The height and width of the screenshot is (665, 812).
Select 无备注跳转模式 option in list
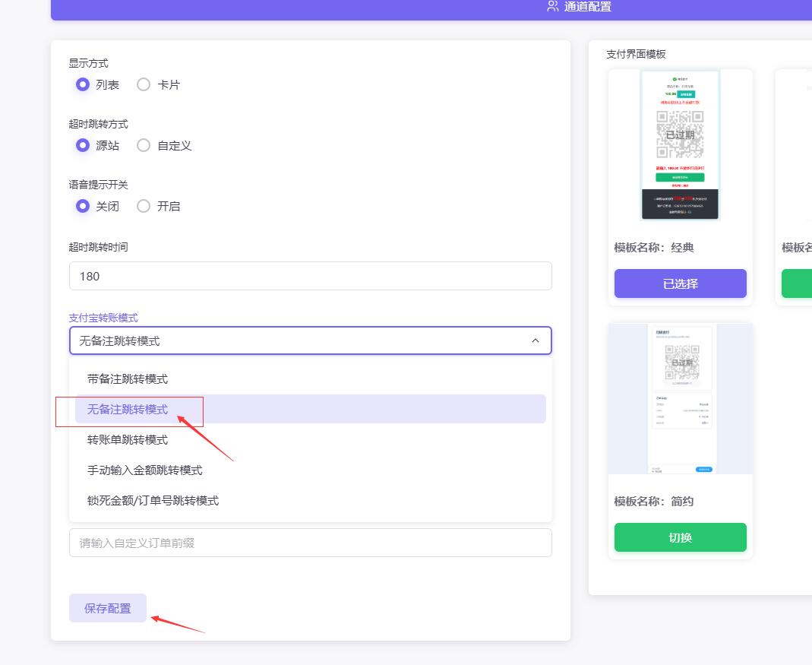(128, 409)
